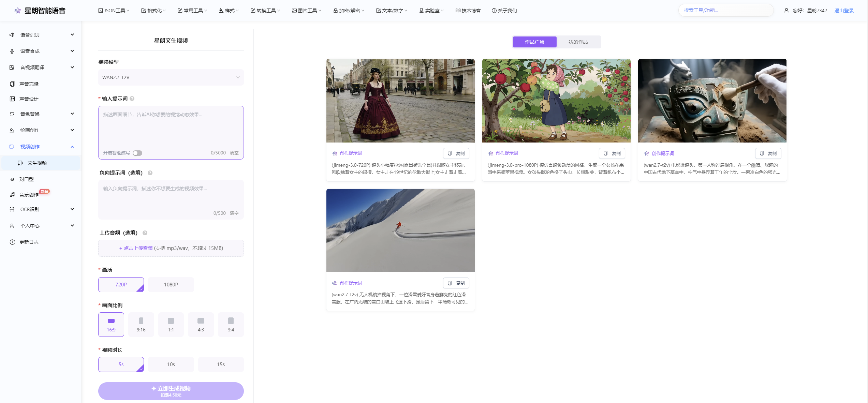Expand the 语音合成 sidebar chevron

pyautogui.click(x=72, y=51)
